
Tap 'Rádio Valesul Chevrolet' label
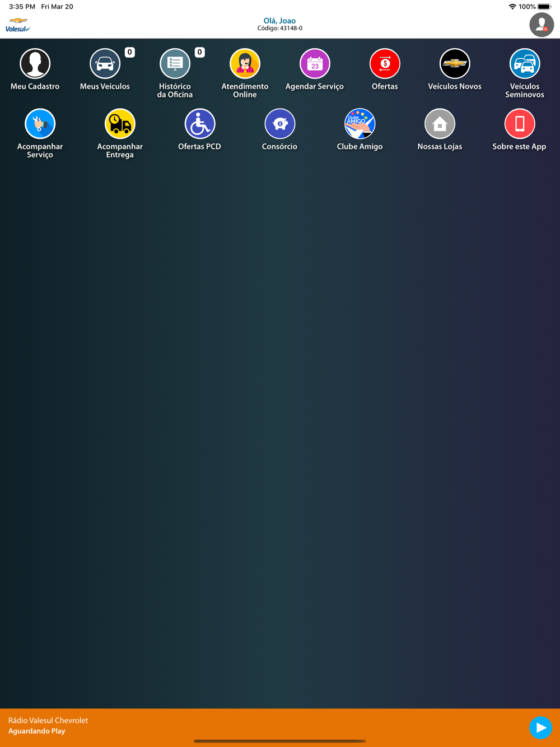[x=48, y=721]
